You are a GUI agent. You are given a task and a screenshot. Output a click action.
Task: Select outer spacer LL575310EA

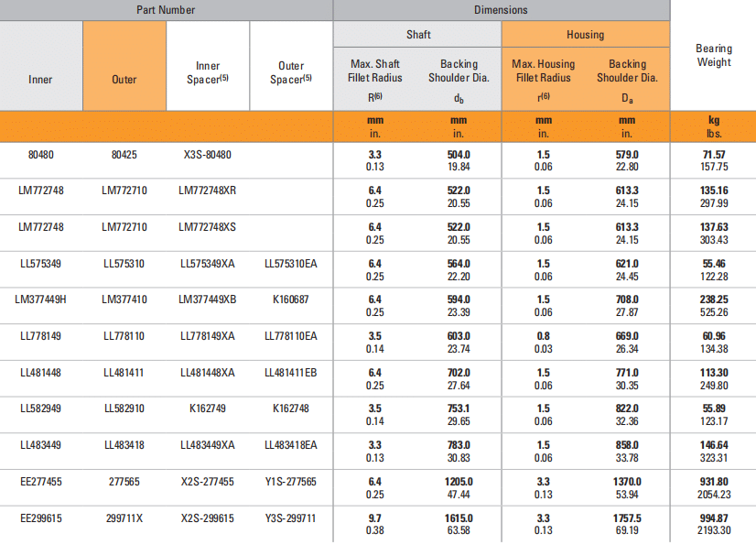(291, 264)
